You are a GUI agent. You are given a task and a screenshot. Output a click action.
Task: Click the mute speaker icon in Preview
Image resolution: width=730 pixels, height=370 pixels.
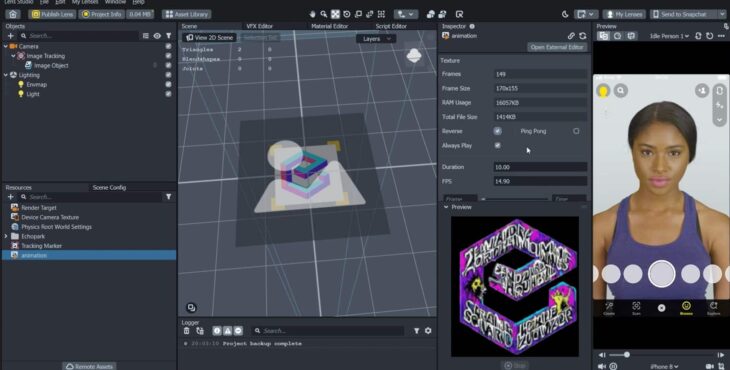(x=602, y=366)
